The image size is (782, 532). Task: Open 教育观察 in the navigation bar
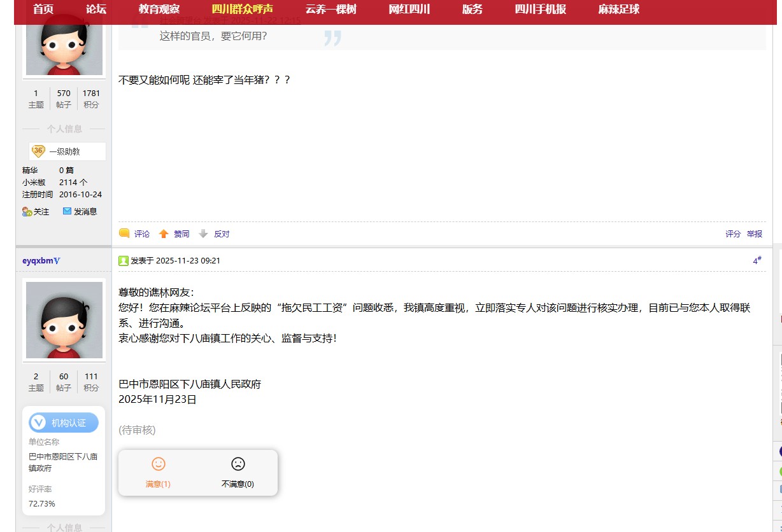(x=159, y=10)
